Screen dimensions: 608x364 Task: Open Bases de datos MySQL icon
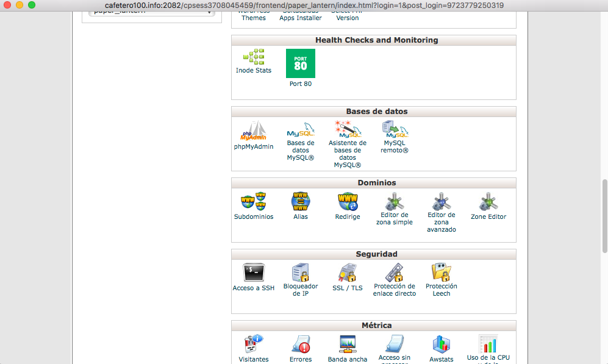[x=301, y=129]
